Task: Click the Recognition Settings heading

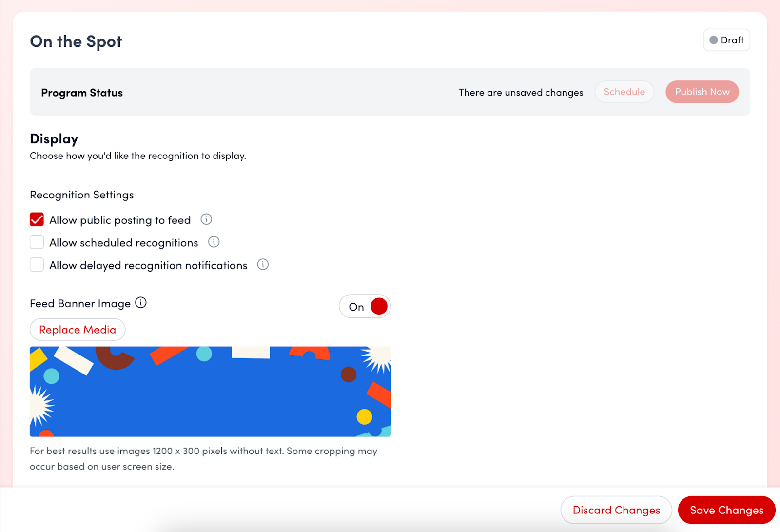Action: (82, 195)
